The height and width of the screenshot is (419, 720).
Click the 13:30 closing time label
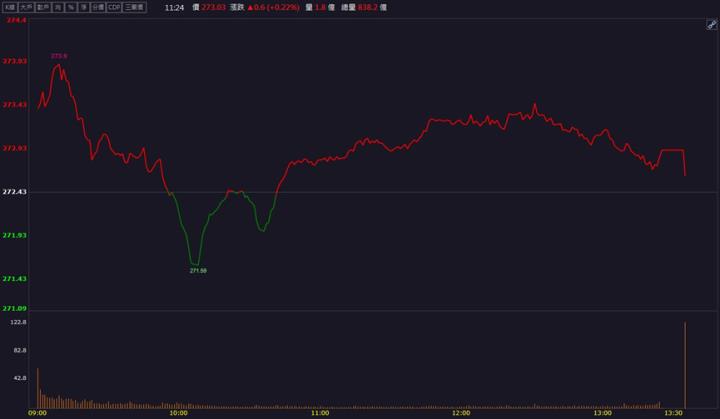tap(673, 413)
